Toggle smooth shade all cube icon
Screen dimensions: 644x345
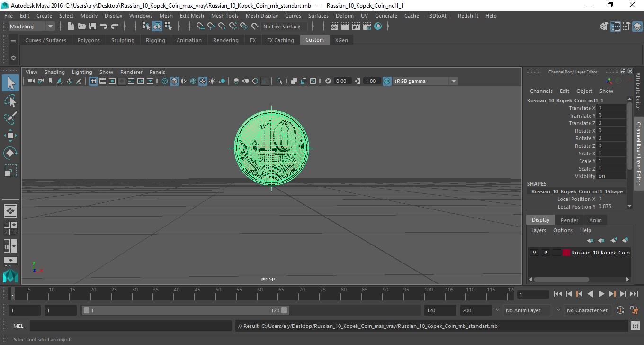174,81
